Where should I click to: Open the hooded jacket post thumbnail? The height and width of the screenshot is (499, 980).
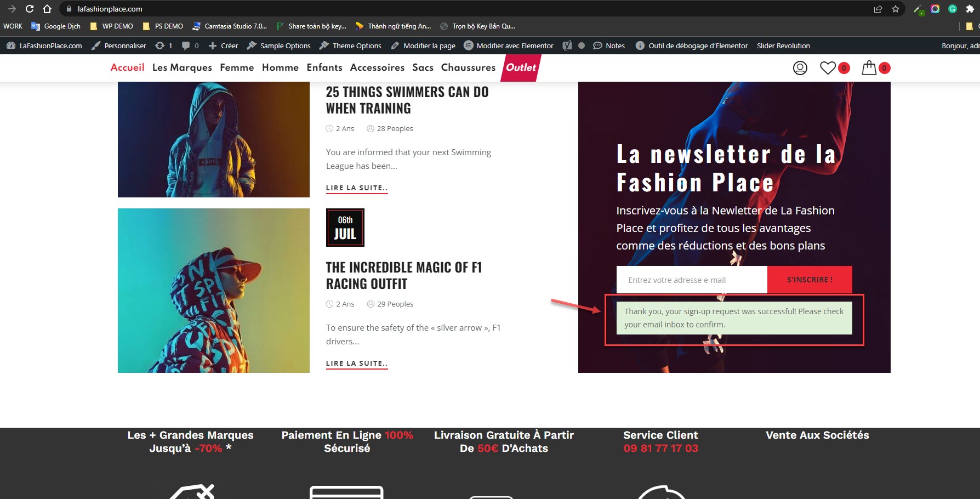point(214,139)
